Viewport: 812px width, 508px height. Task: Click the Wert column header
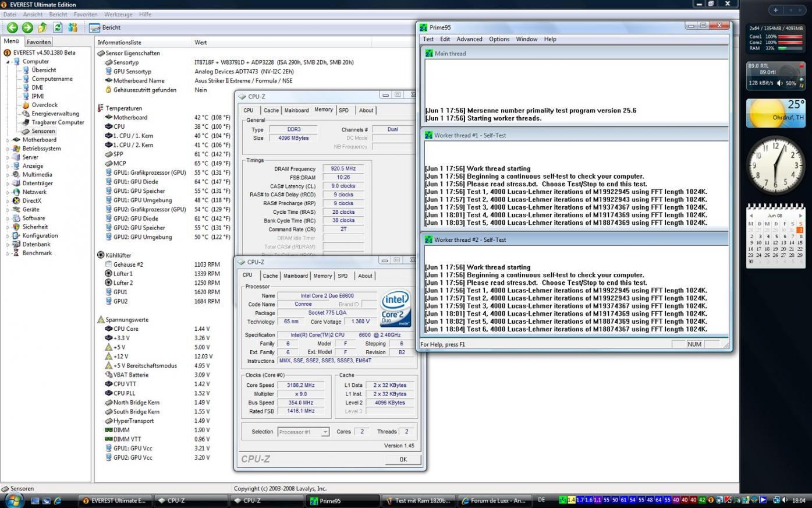pyautogui.click(x=201, y=43)
